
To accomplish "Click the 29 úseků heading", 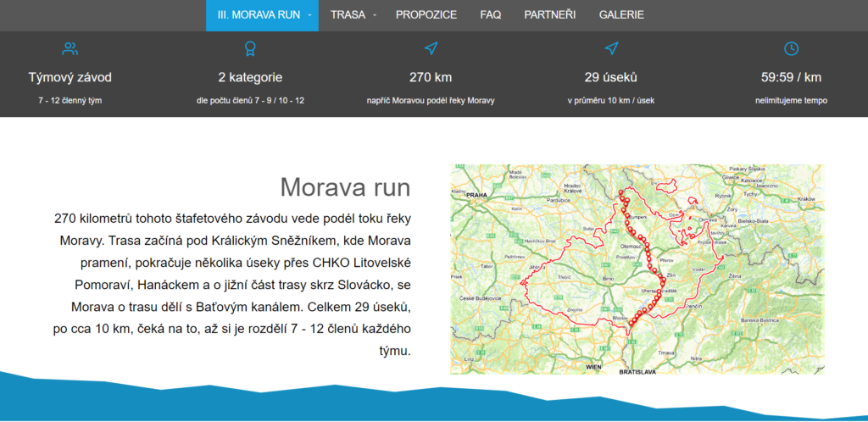I will pyautogui.click(x=610, y=77).
